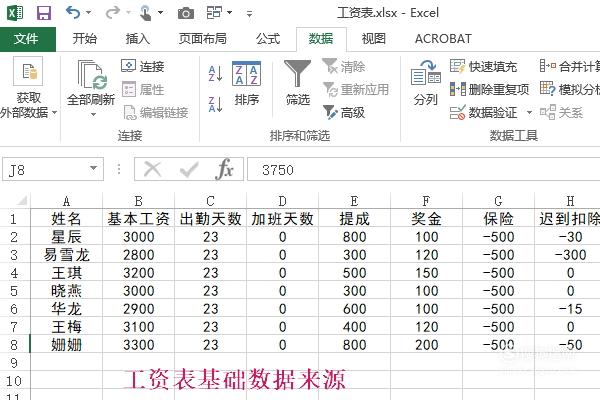Image resolution: width=600 pixels, height=400 pixels.
Task: Click cell with name 王梅
Action: [x=67, y=327]
